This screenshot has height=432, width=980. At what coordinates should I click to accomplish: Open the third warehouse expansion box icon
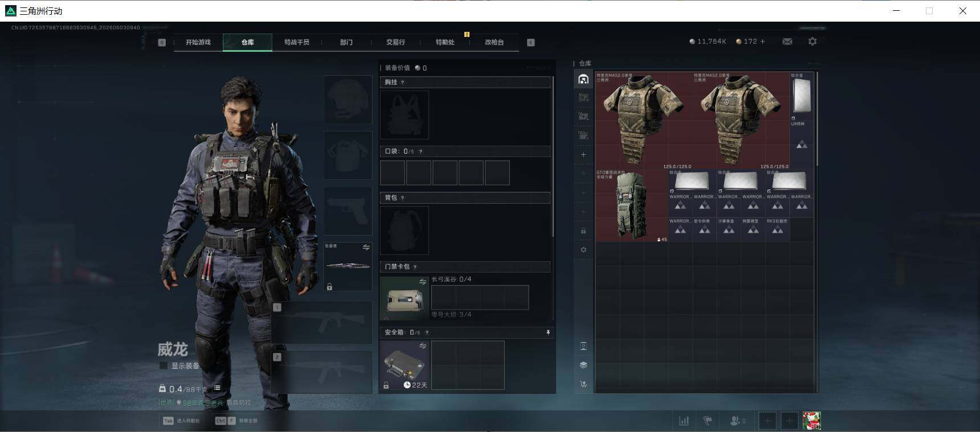coord(583,117)
